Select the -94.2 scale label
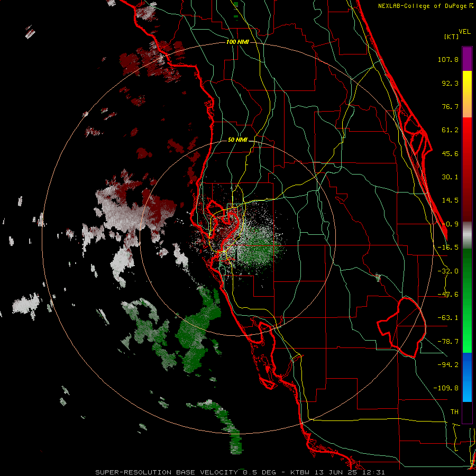This screenshot has height=476, width=476. tap(448, 364)
